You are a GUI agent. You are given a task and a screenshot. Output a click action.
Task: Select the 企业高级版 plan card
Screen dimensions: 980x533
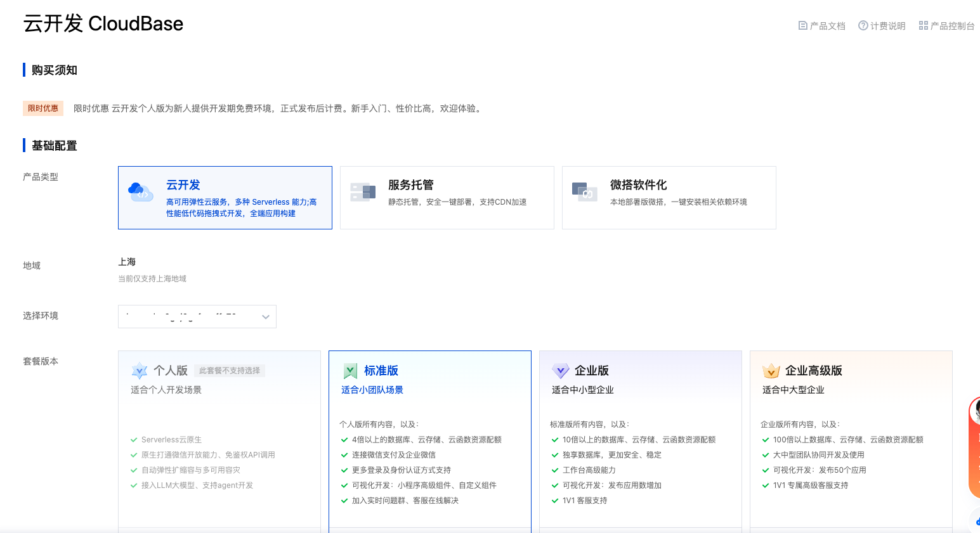851,442
